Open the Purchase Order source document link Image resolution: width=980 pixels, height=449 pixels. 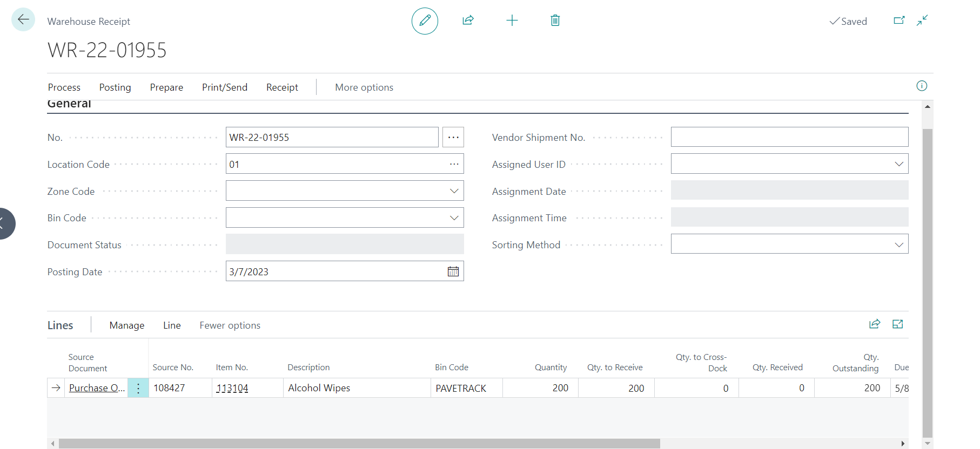coord(97,388)
